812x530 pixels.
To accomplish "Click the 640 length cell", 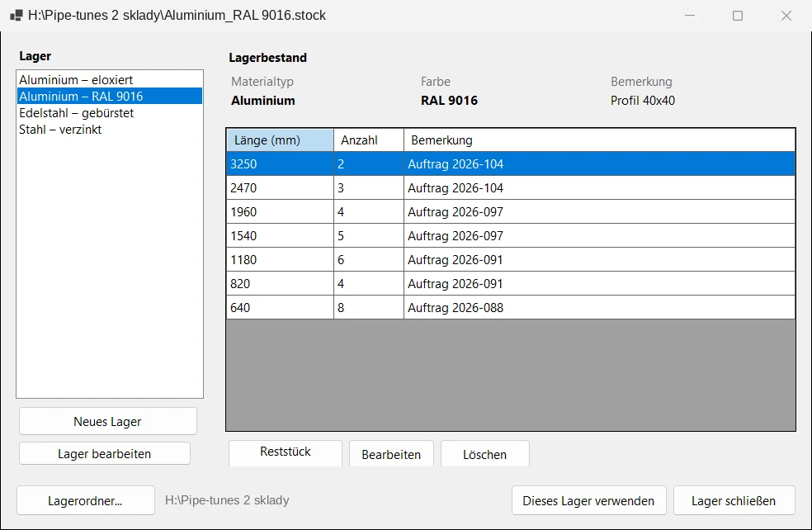I will pos(281,307).
